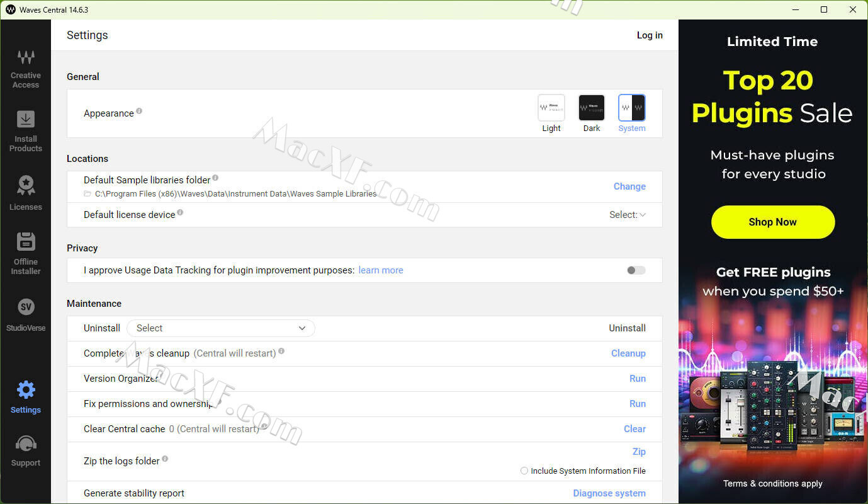Run Fix permissions and ownership

pos(638,404)
